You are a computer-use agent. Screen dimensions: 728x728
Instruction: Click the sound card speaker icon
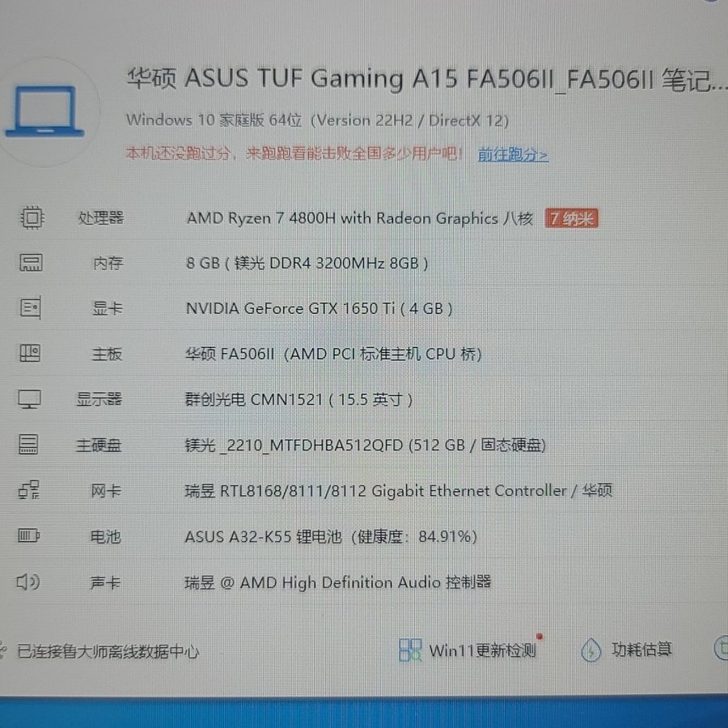28,582
